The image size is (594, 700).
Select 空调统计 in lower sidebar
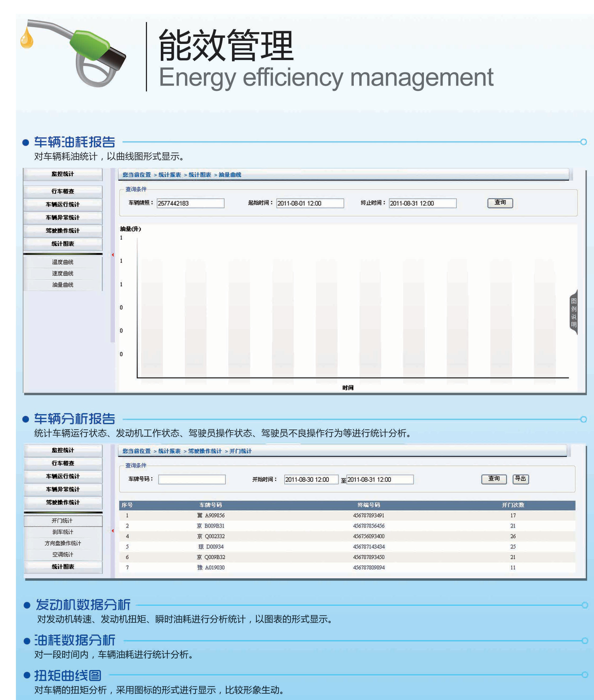pyautogui.click(x=63, y=555)
